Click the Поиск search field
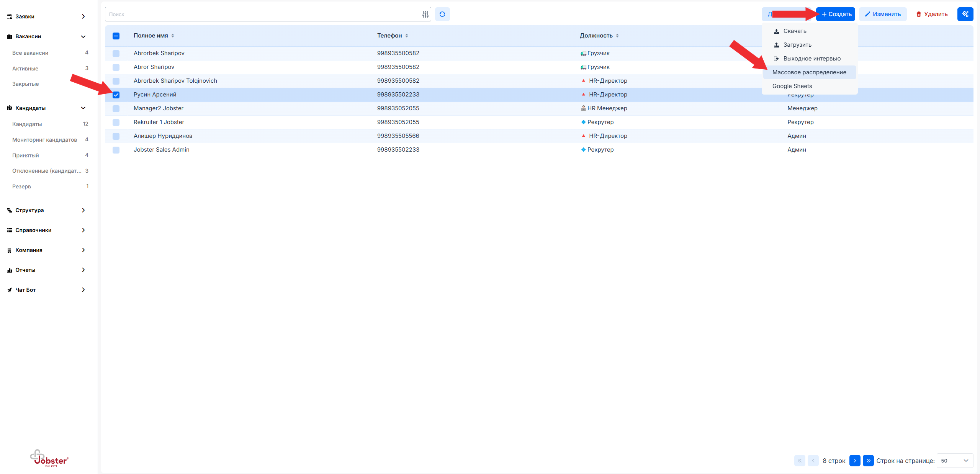Screen dimensions: 980x474 point(262,14)
